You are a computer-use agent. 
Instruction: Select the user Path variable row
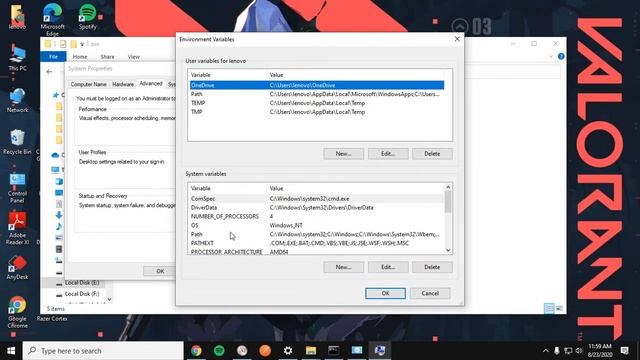316,94
